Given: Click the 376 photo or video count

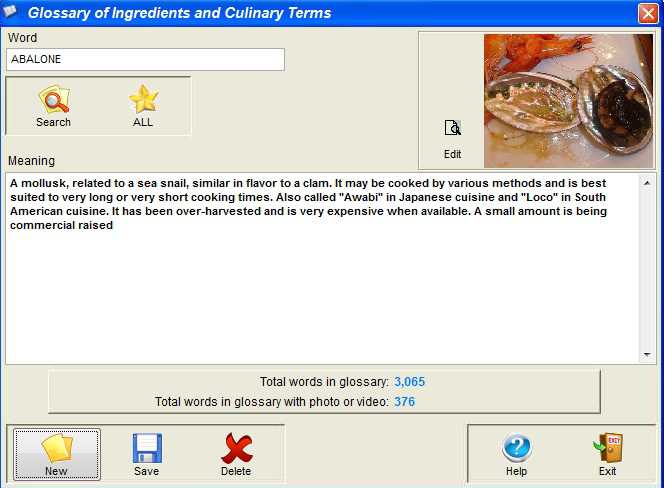Looking at the screenshot, I should (404, 402).
